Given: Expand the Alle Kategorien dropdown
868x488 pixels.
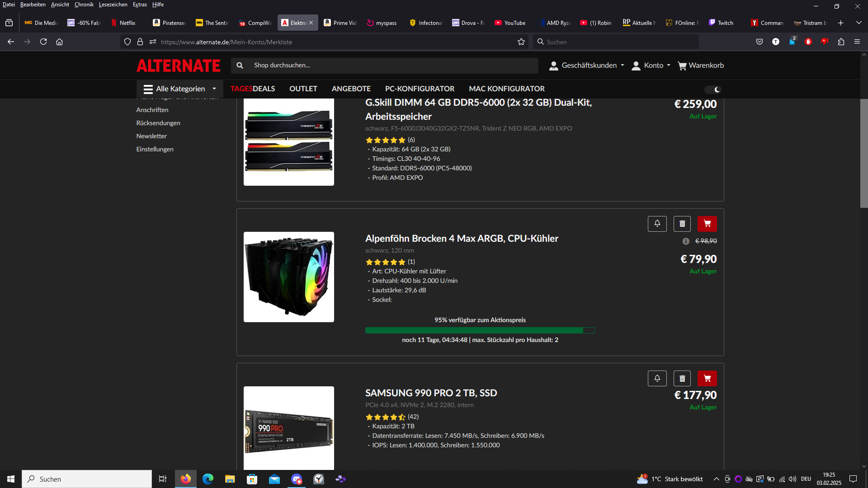Looking at the screenshot, I should pyautogui.click(x=180, y=89).
